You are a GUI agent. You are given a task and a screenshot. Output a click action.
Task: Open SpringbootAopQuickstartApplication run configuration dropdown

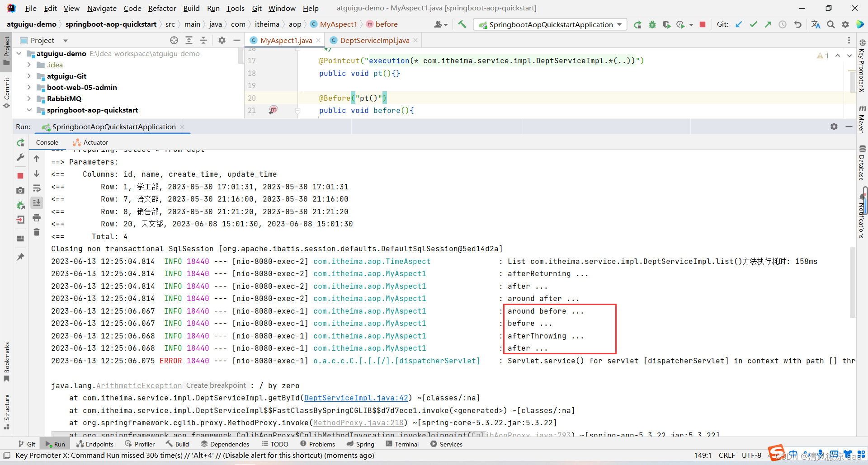pos(551,24)
